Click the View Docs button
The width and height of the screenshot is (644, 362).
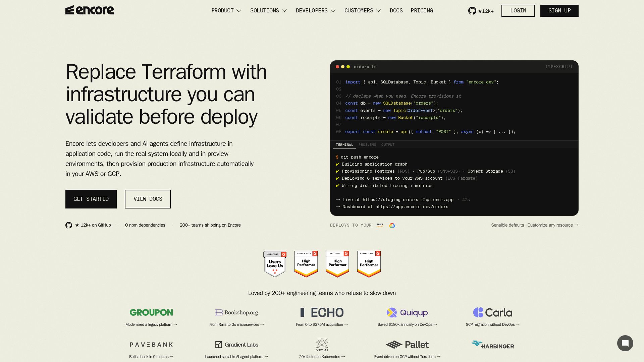click(x=148, y=199)
